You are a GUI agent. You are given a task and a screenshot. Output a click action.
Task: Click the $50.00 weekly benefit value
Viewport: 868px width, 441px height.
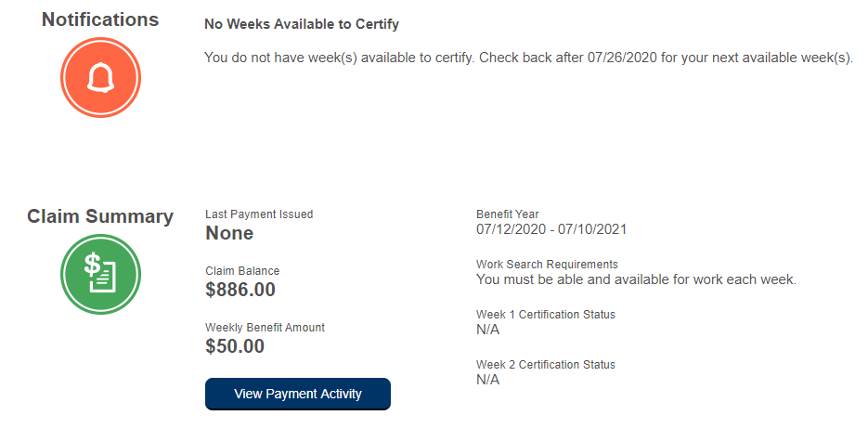(x=235, y=346)
